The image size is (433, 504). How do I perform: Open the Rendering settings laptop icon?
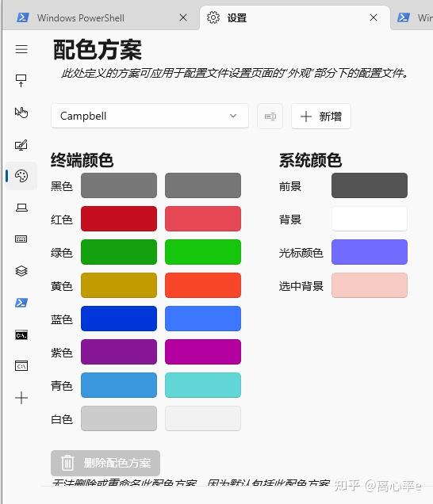tap(21, 208)
